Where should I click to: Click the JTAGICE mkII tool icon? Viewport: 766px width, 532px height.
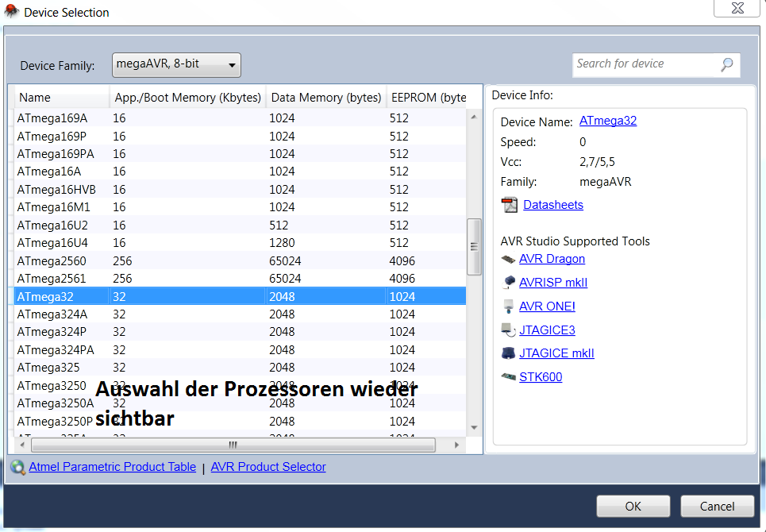(x=509, y=353)
